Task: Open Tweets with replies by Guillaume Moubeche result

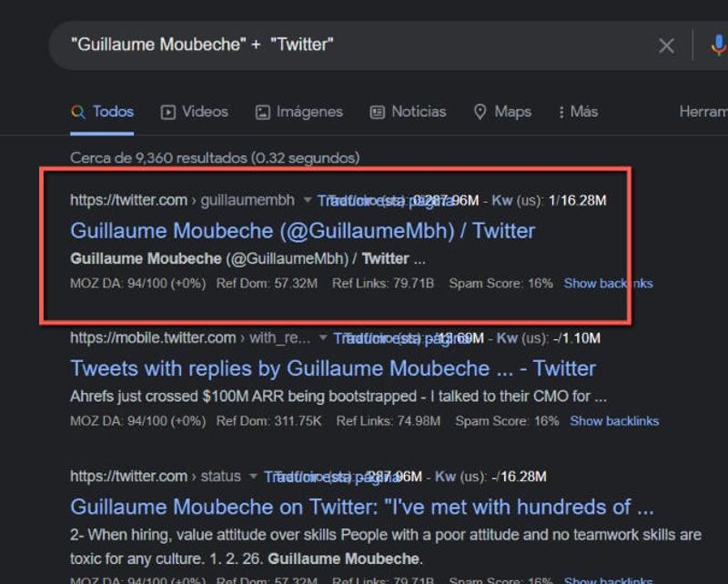Action: click(333, 368)
